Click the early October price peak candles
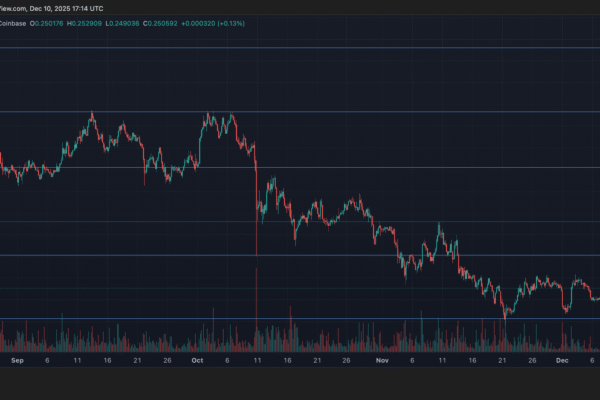Image resolution: width=600 pixels, height=400 pixels. (x=210, y=117)
